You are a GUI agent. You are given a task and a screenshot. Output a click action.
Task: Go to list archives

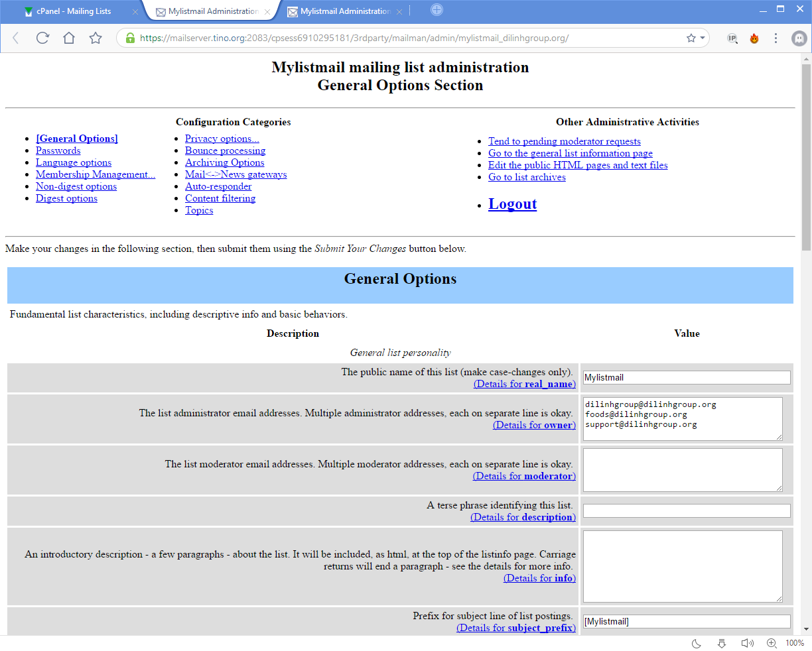(x=527, y=177)
